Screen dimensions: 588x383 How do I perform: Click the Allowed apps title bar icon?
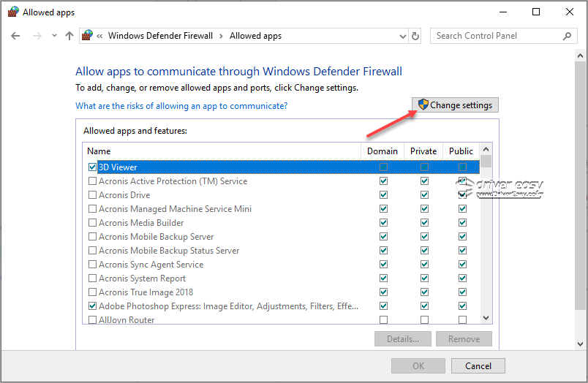(13, 12)
